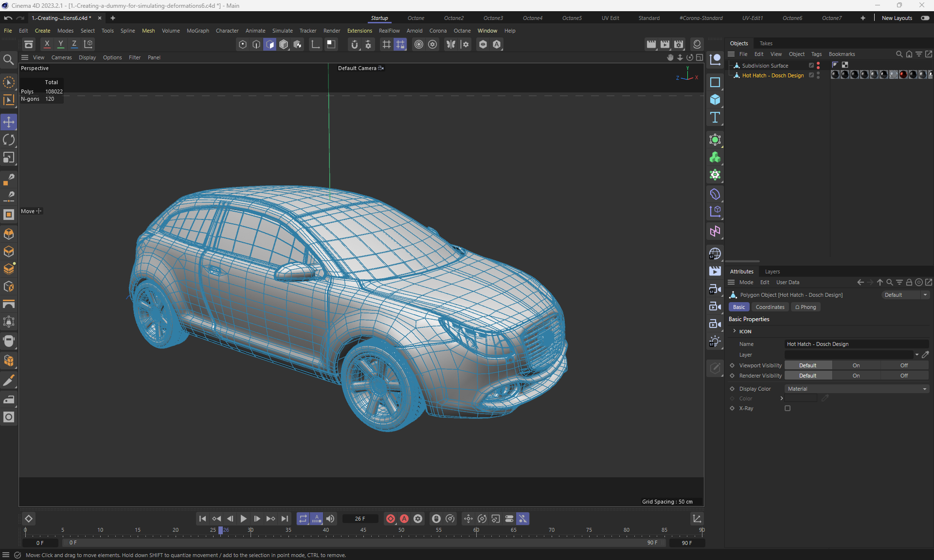
Task: Set Viewport Visibility to Off
Action: [x=904, y=365]
